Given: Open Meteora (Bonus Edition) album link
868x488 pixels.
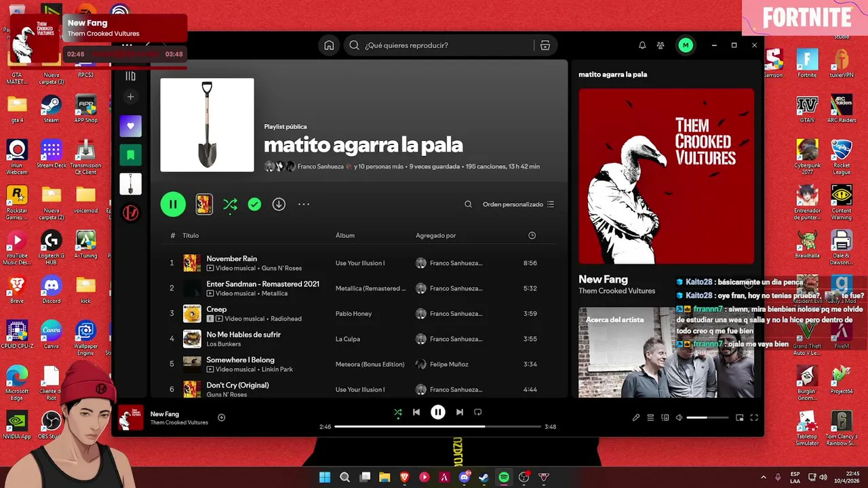Looking at the screenshot, I should pyautogui.click(x=371, y=365).
